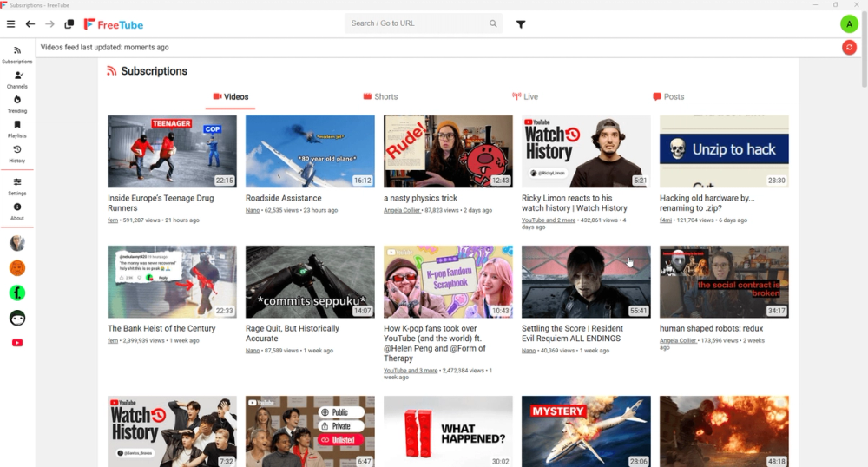The height and width of the screenshot is (467, 868).
Task: Open 'Angela Collier' link under nasty physics trick
Action: point(402,210)
